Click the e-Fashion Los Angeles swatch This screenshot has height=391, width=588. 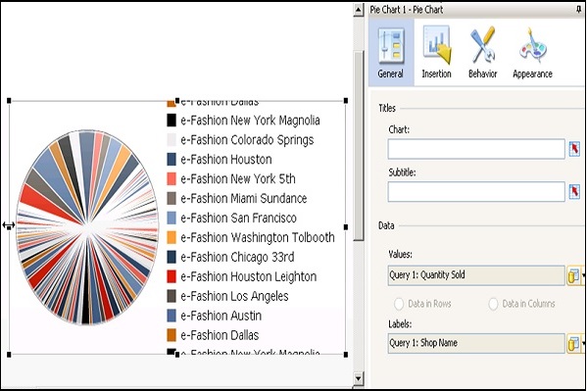171,296
